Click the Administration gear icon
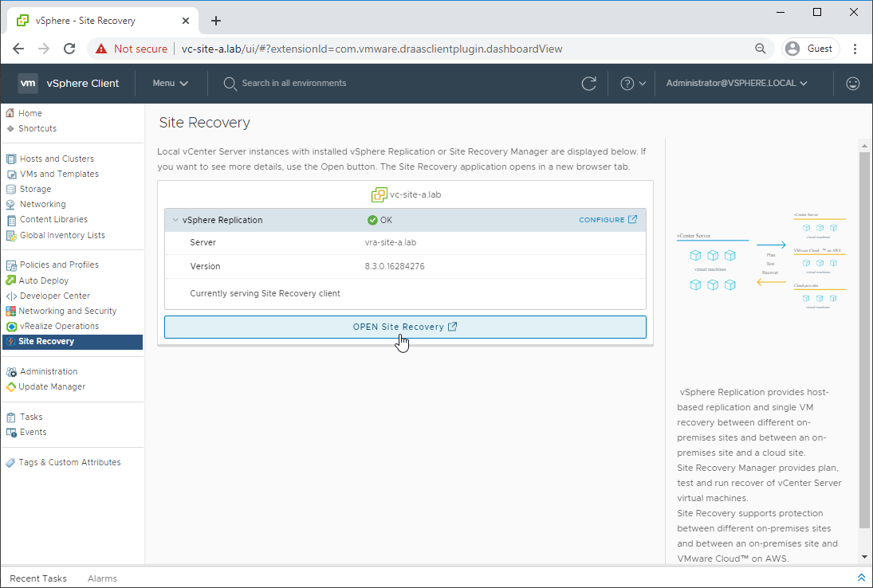The image size is (873, 588). pos(10,371)
